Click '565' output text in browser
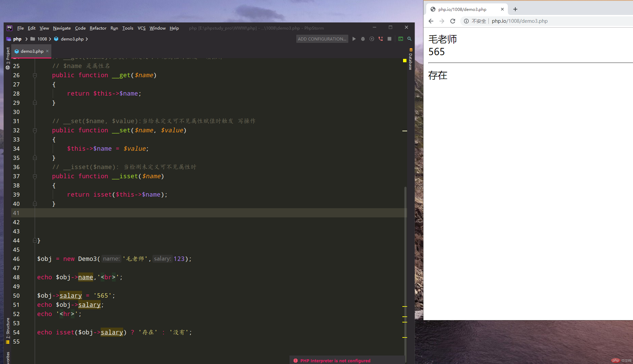 437,52
